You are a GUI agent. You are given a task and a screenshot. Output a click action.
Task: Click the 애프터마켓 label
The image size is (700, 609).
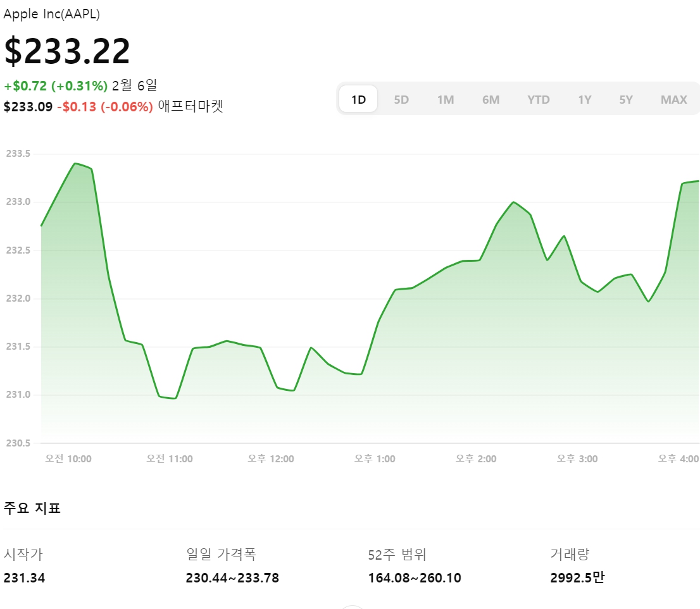[x=191, y=106]
